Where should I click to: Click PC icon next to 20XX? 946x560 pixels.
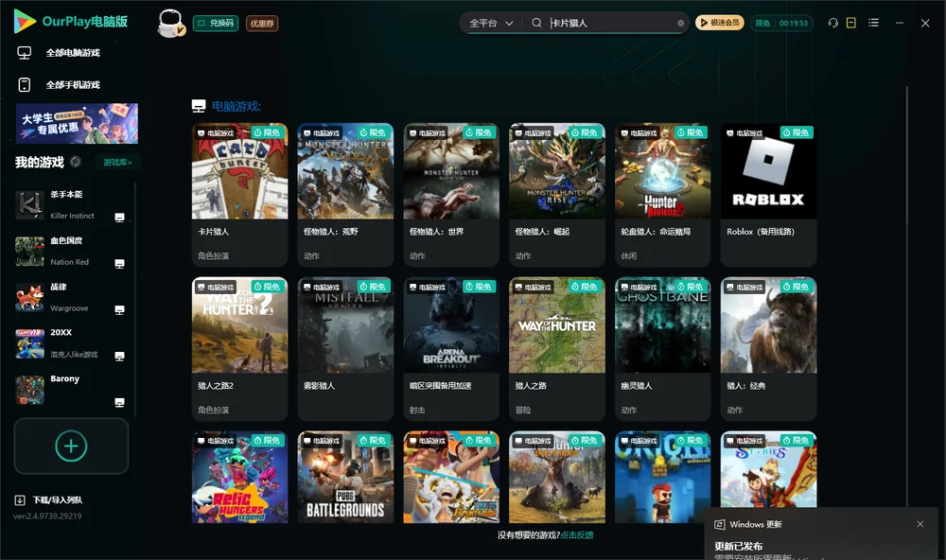(119, 356)
